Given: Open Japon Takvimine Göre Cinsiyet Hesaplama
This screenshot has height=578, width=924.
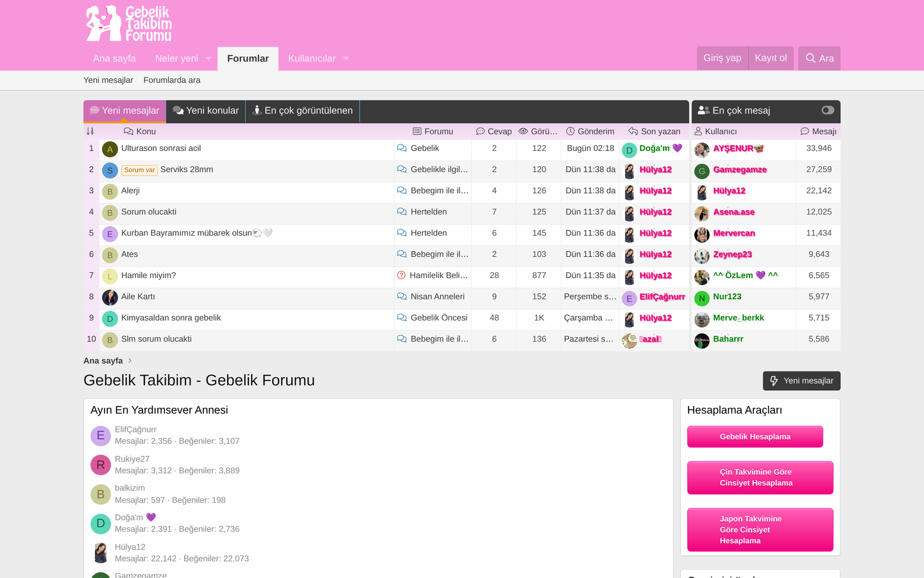Looking at the screenshot, I should pyautogui.click(x=760, y=530).
